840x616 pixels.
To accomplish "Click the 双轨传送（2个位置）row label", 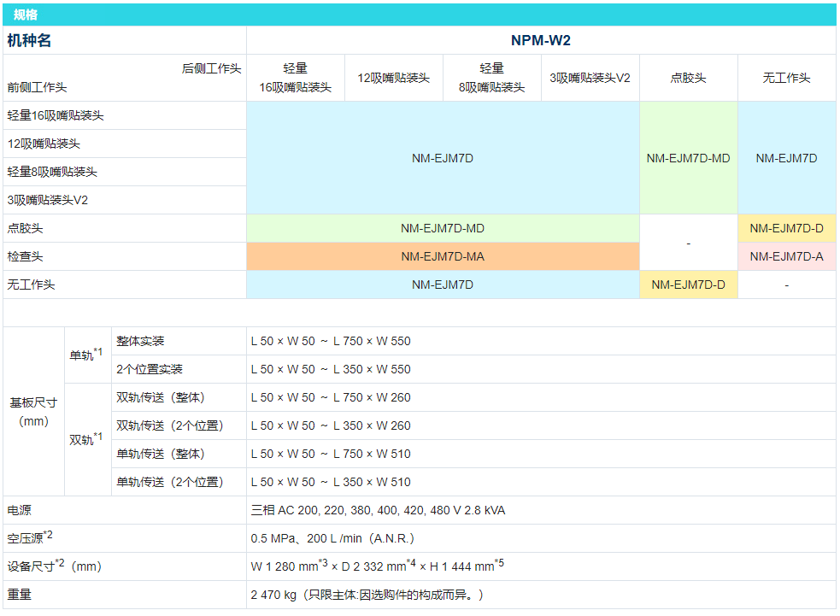I will click(169, 425).
